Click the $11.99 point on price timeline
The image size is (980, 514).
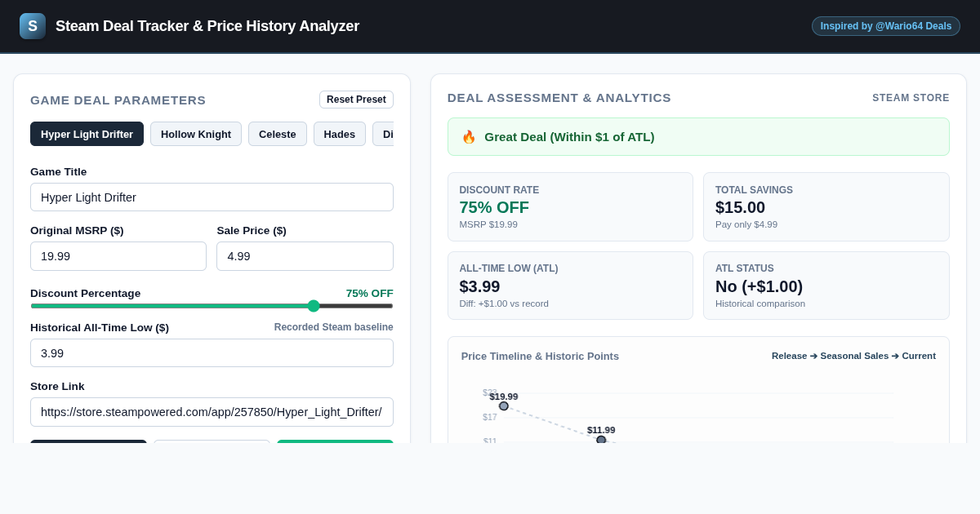click(601, 440)
